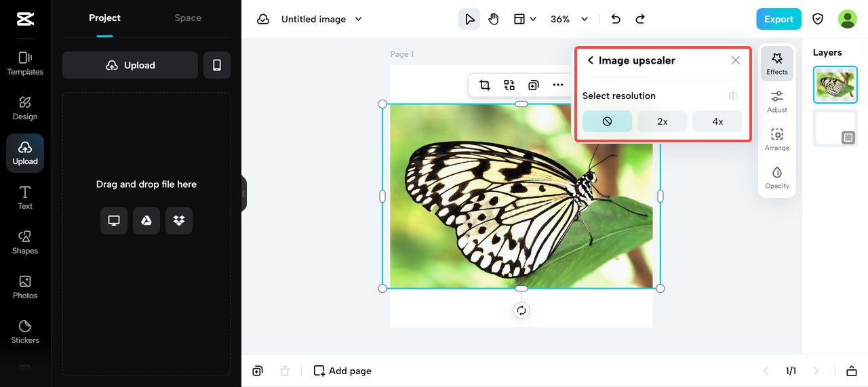Open the canvas layout dropdown
Viewport: 868px width, 387px height.
tap(525, 19)
